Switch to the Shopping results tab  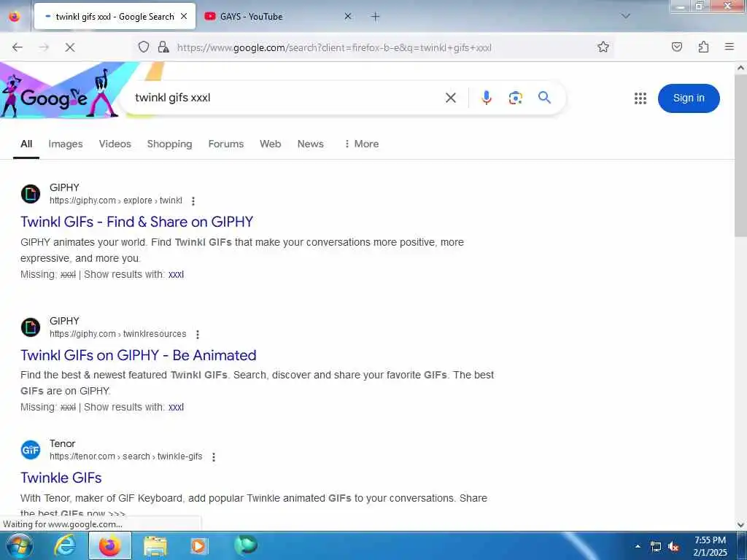tap(169, 144)
